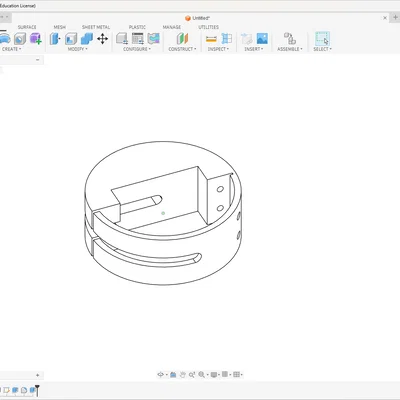Click the green origin point on model

[163, 213]
